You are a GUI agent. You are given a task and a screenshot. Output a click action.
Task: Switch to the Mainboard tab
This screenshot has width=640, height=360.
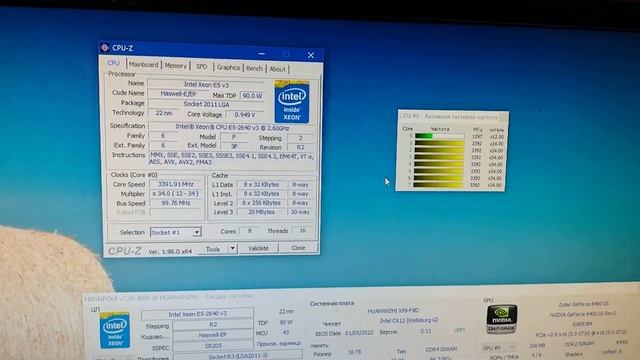(x=143, y=64)
